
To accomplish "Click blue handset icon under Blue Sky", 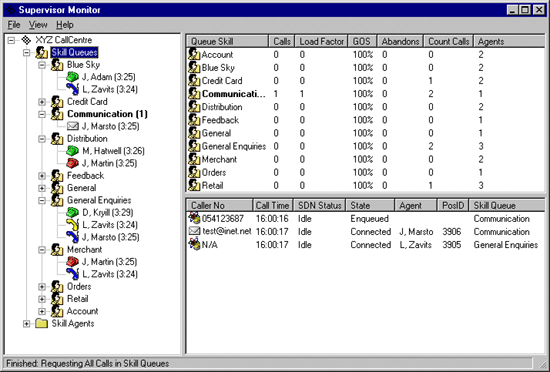I will click(x=72, y=89).
